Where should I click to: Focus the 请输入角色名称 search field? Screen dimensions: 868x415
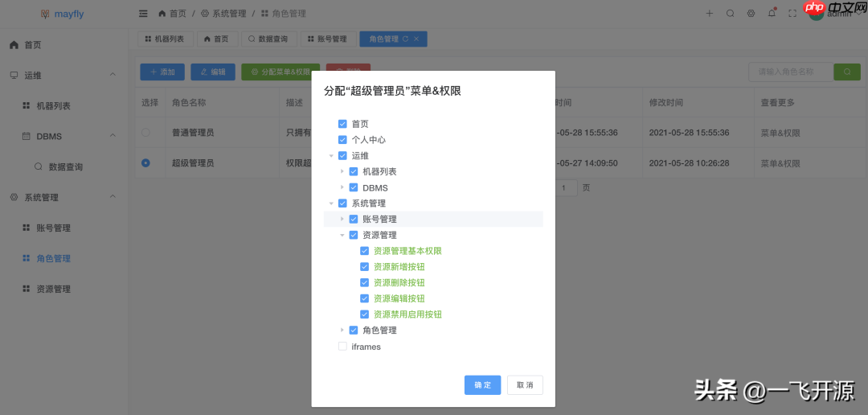[791, 72]
